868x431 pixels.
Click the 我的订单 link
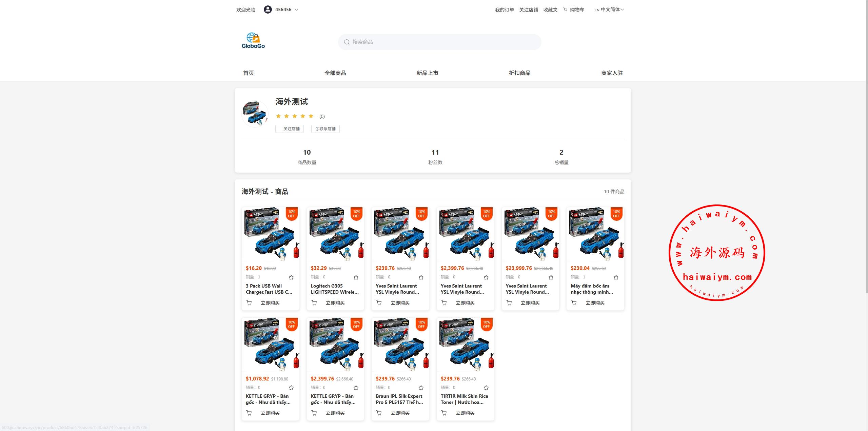(504, 10)
